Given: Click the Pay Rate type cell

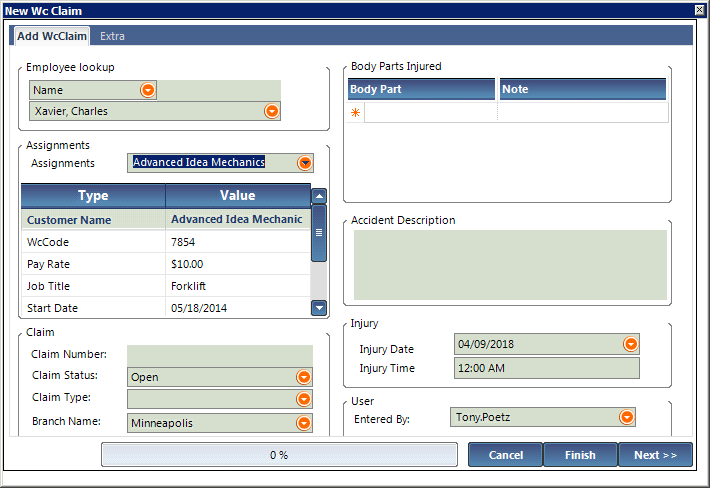Looking at the screenshot, I should pyautogui.click(x=93, y=264).
